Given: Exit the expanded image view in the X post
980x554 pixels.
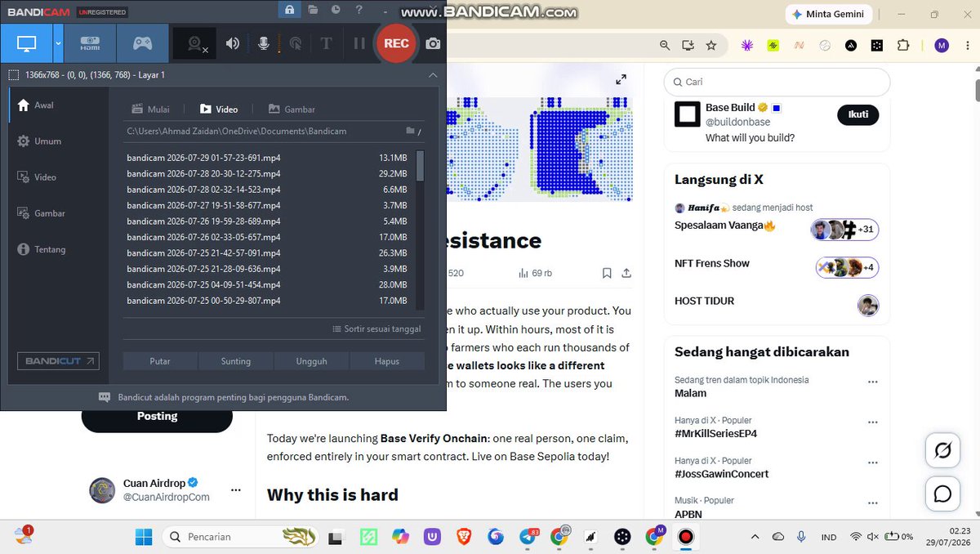Looking at the screenshot, I should (621, 79).
